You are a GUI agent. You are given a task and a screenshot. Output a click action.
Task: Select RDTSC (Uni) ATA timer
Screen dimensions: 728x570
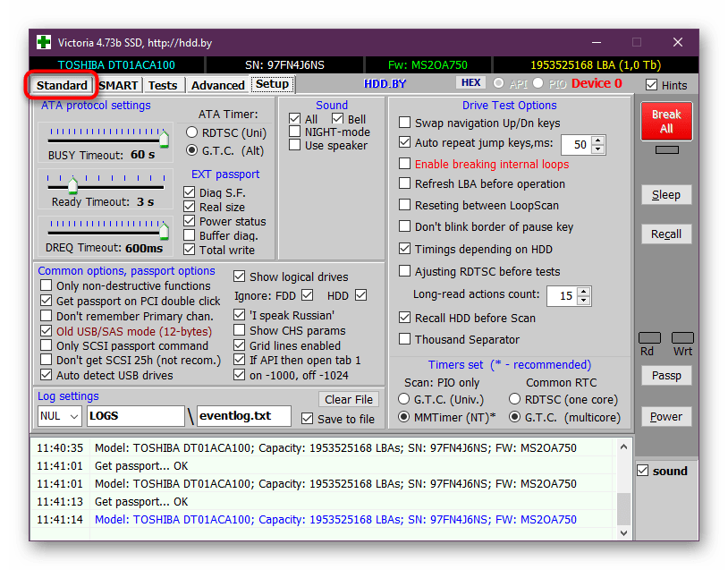(x=191, y=132)
